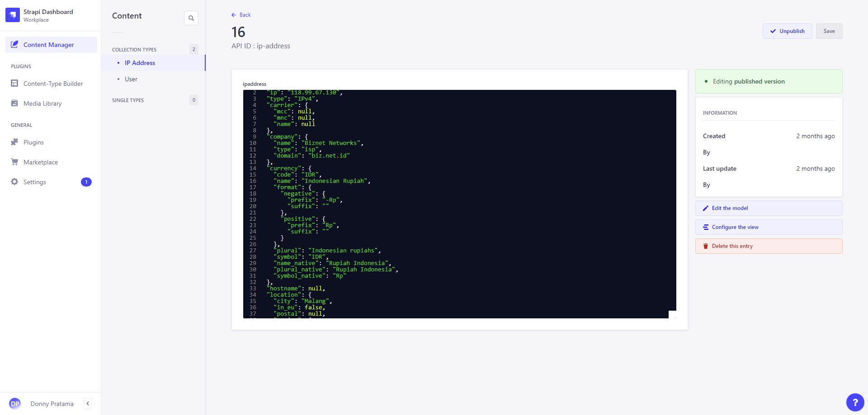Click the Strapi Dashboard logo icon
Screen dimensions: 868x415
coord(13,15)
